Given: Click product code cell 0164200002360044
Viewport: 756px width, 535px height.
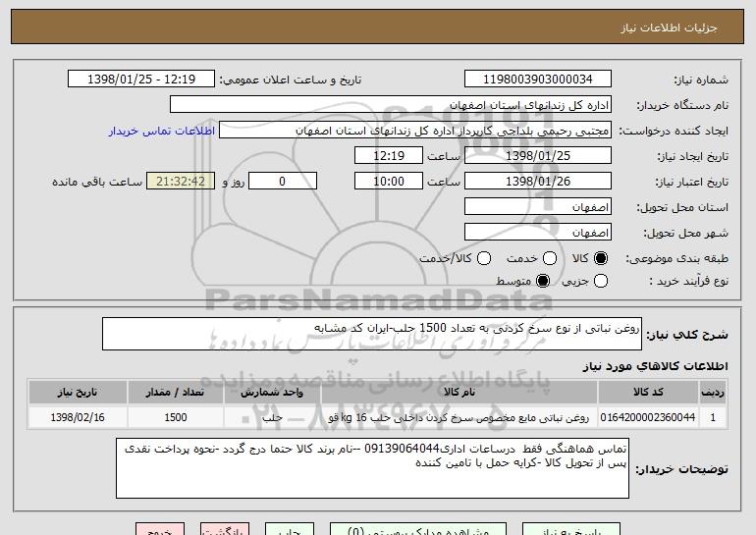Looking at the screenshot, I should pos(648,417).
